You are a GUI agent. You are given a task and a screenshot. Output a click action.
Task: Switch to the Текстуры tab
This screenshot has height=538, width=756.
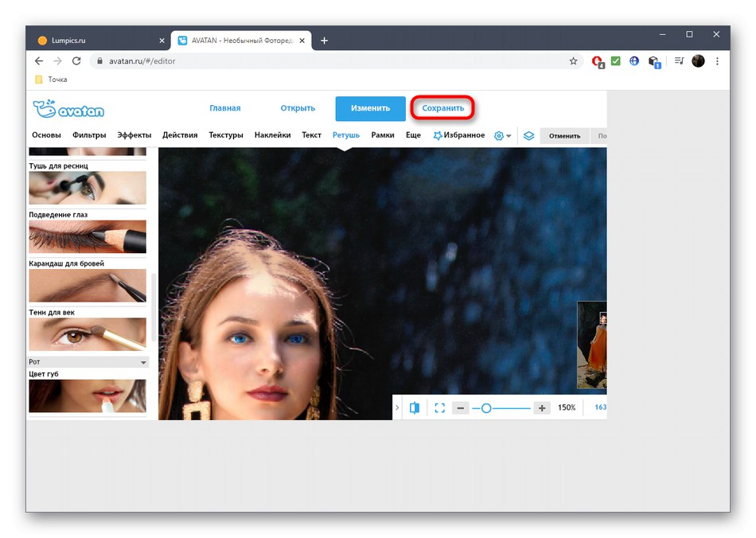click(226, 135)
